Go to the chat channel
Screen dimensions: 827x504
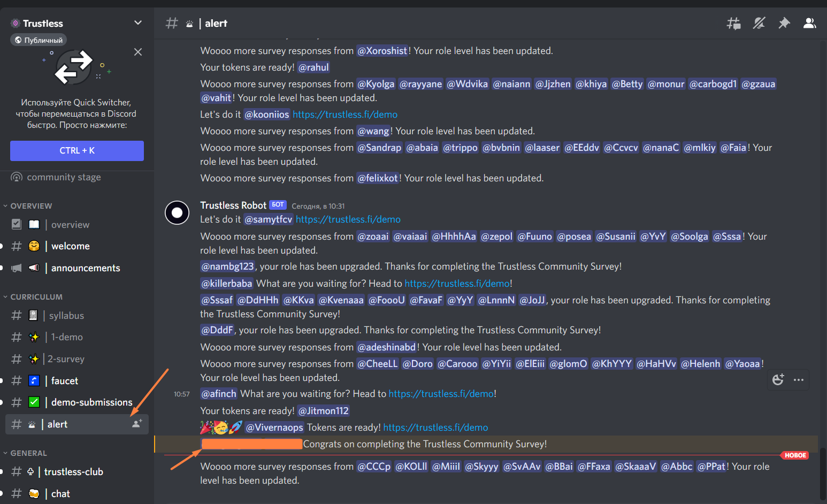click(x=76, y=494)
